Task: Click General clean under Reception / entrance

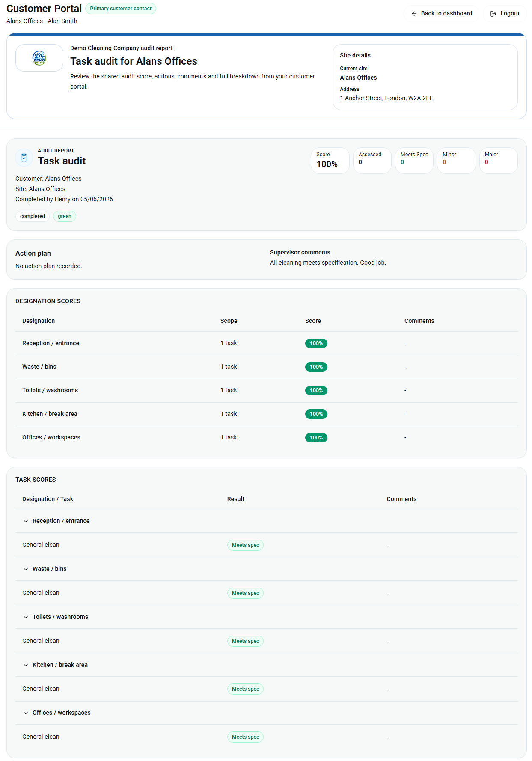Action: pos(41,545)
